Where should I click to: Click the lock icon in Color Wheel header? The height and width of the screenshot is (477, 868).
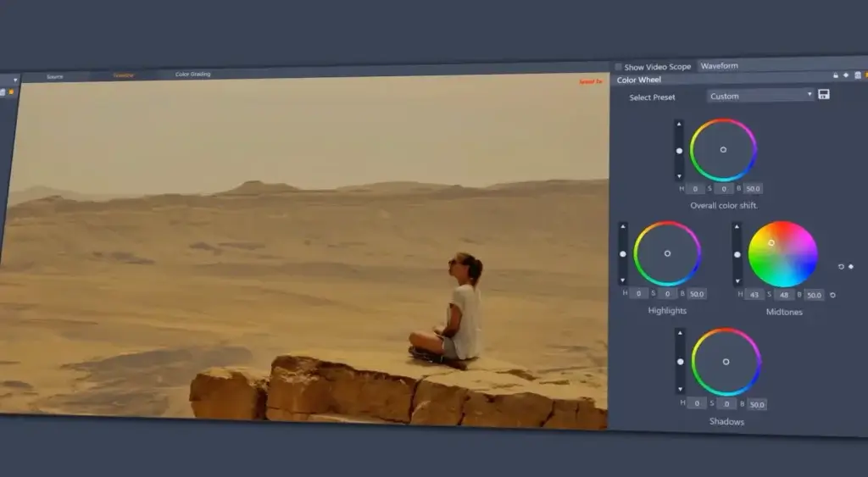(x=836, y=75)
